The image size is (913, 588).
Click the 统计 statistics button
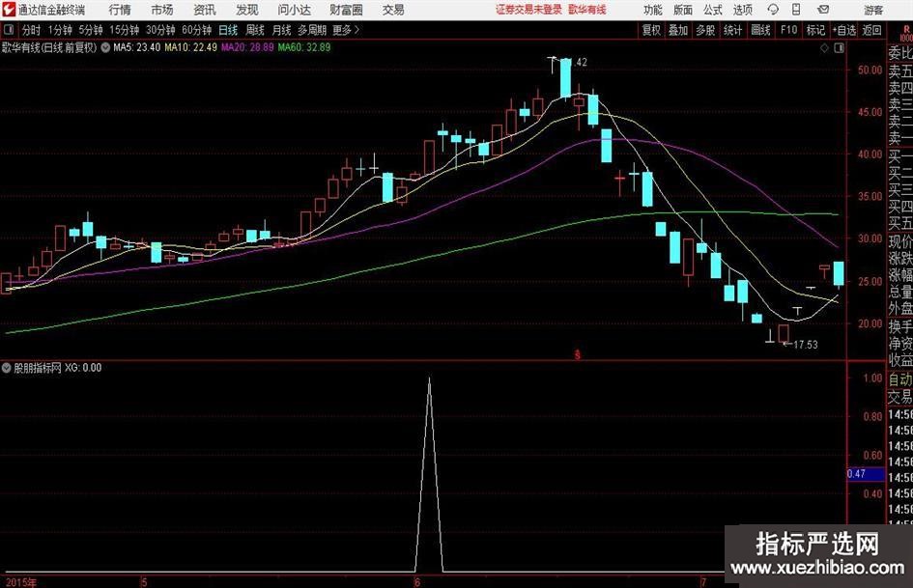pos(732,30)
